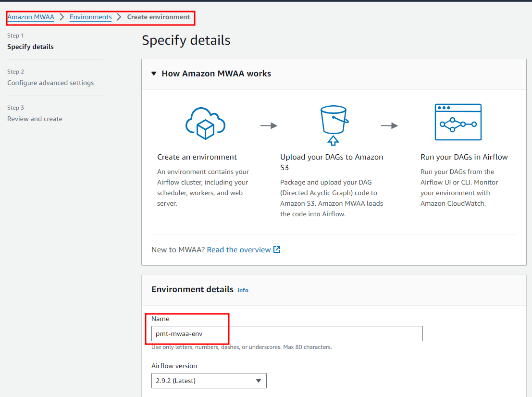Click the arrow between S3 and Airflow icons
Viewport: 532px width, 397px height.
point(389,126)
